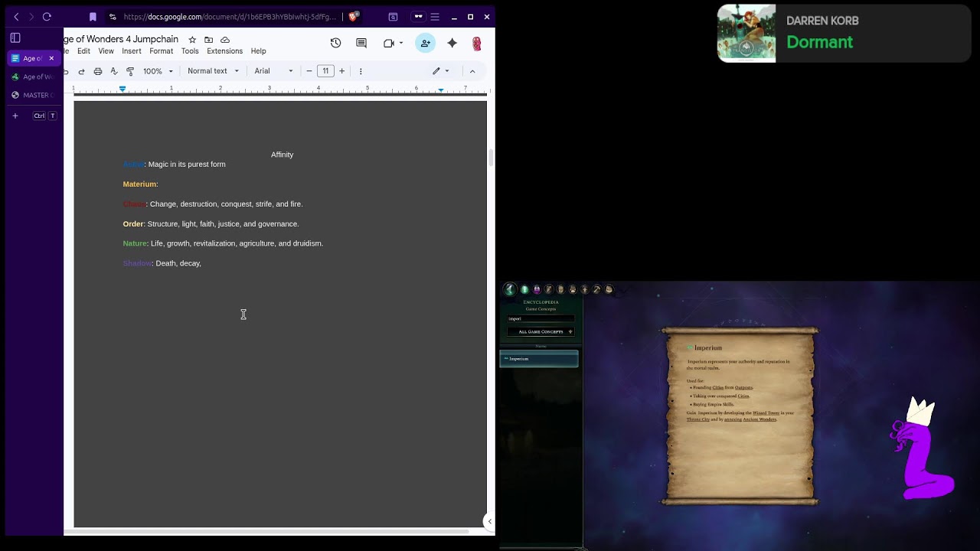
Task: Switch to the second Age of Wo tab
Action: point(34,77)
